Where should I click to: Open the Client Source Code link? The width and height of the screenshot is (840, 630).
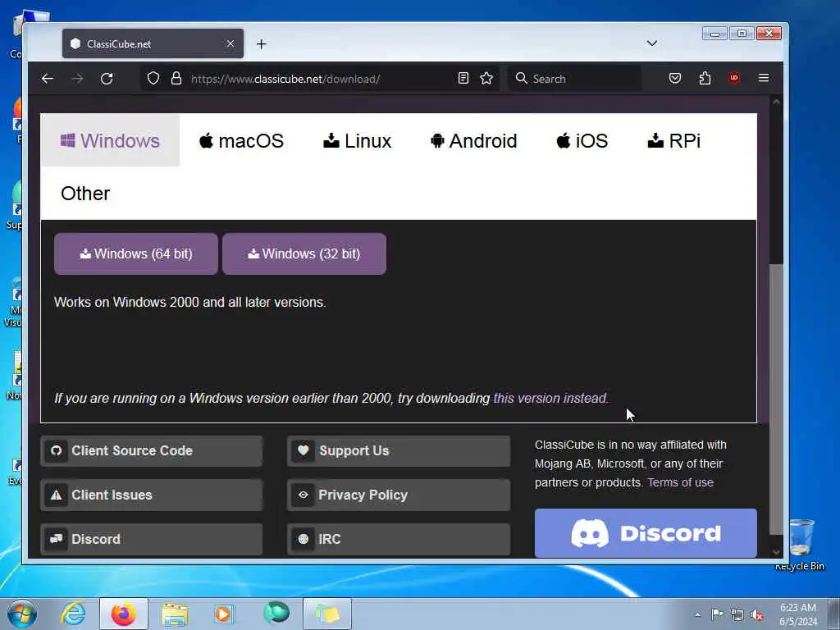tap(152, 451)
